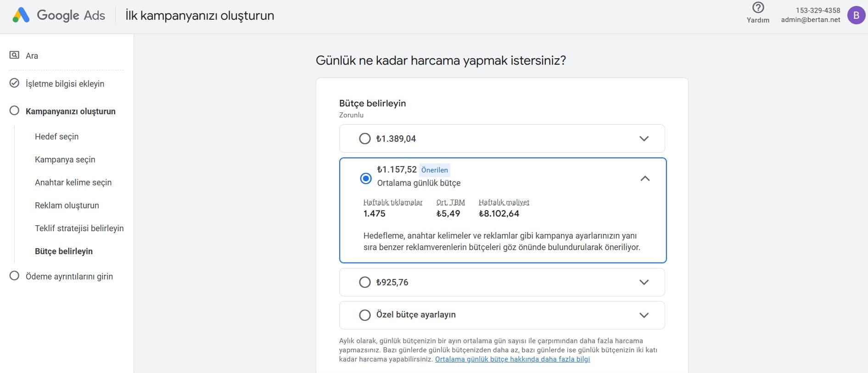The height and width of the screenshot is (373, 868).
Task: Click the weekly cost value ₺8.102,64
Action: pos(499,214)
